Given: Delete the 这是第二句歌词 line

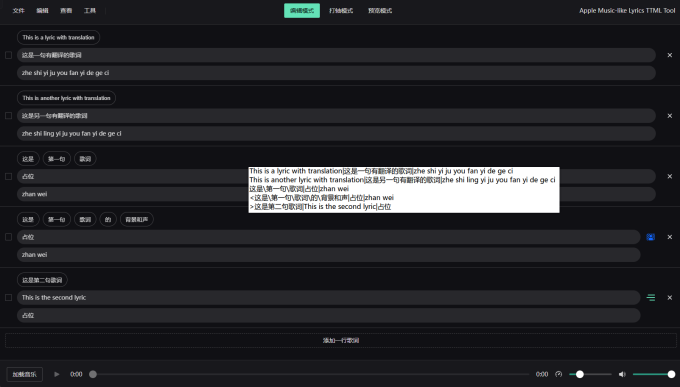Looking at the screenshot, I should (x=670, y=298).
